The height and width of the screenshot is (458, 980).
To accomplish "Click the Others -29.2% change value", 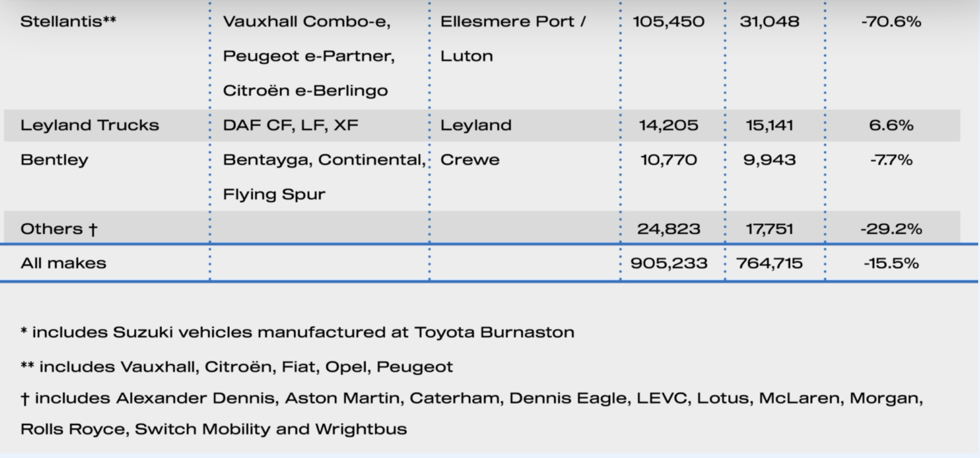I will (x=891, y=229).
